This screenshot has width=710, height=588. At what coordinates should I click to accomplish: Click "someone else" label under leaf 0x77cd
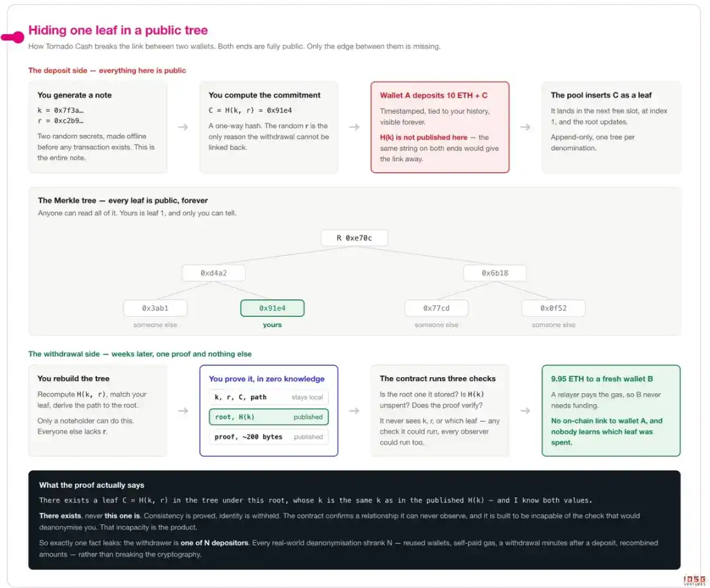tap(437, 325)
